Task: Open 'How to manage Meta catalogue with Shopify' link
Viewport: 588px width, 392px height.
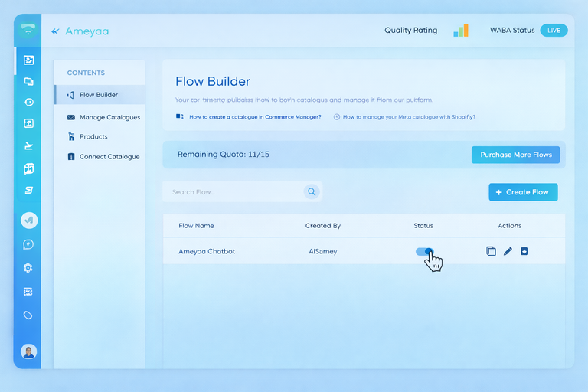Action: 409,117
